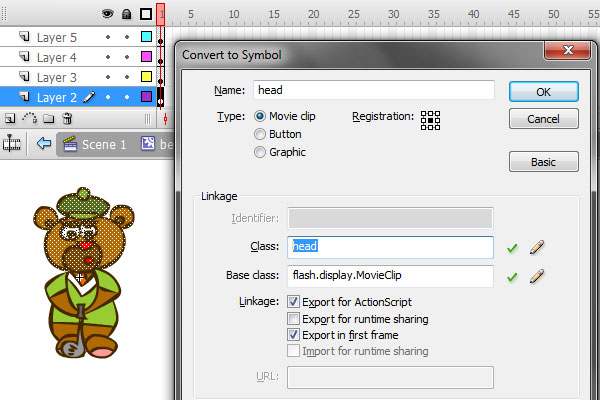Viewport: 600px width, 400px height.
Task: Click the pencil icon on Layer 2
Action: [x=89, y=97]
